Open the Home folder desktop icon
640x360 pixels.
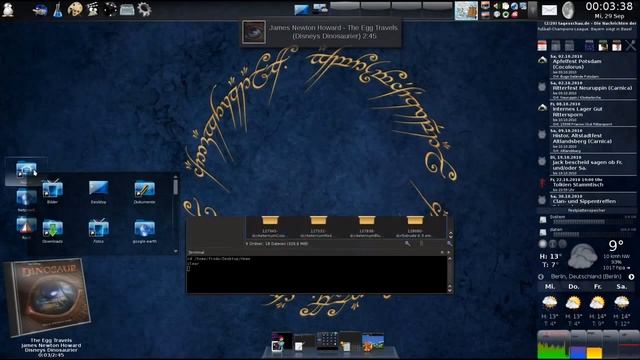[26, 171]
